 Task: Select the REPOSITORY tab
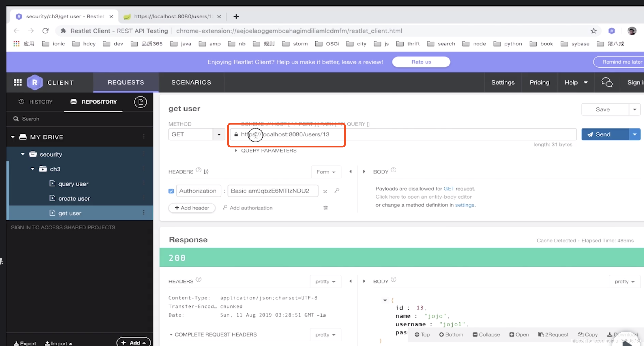(93, 102)
